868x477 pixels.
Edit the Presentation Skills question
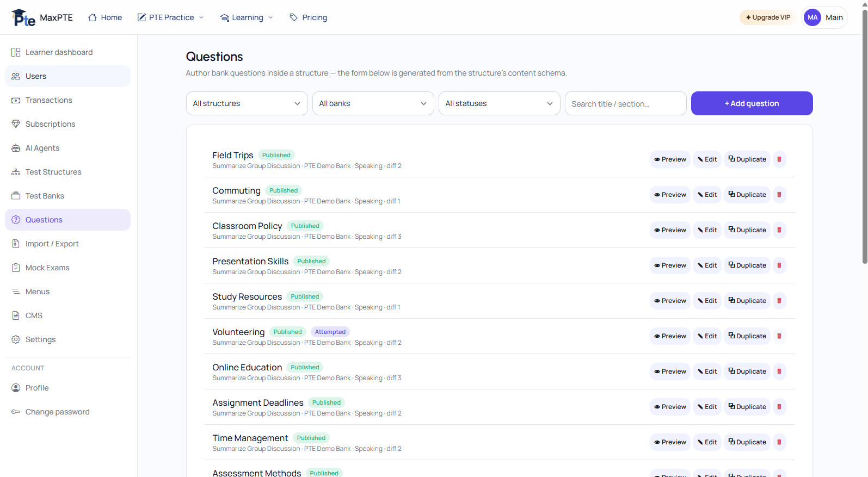(707, 265)
